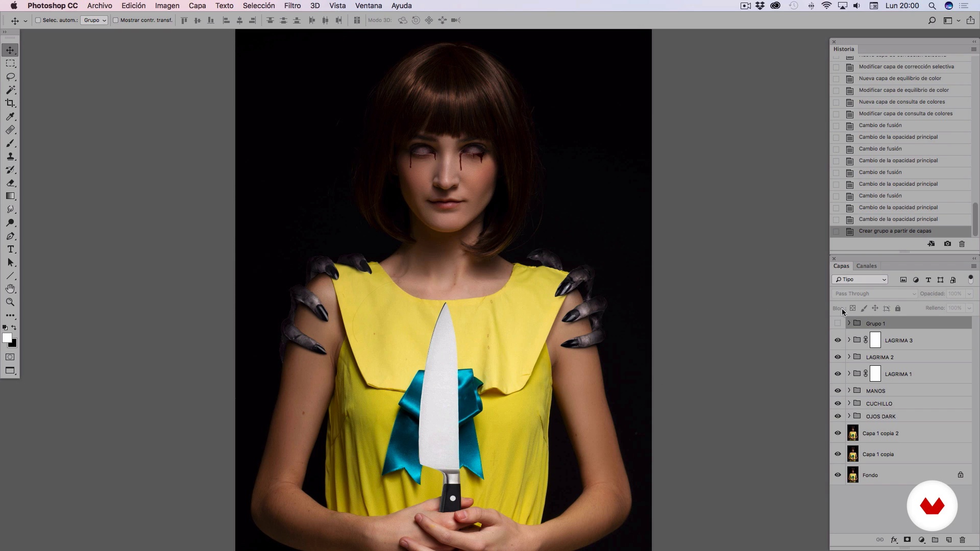The width and height of the screenshot is (980, 551).
Task: Hide the MANOS group
Action: [x=838, y=391]
